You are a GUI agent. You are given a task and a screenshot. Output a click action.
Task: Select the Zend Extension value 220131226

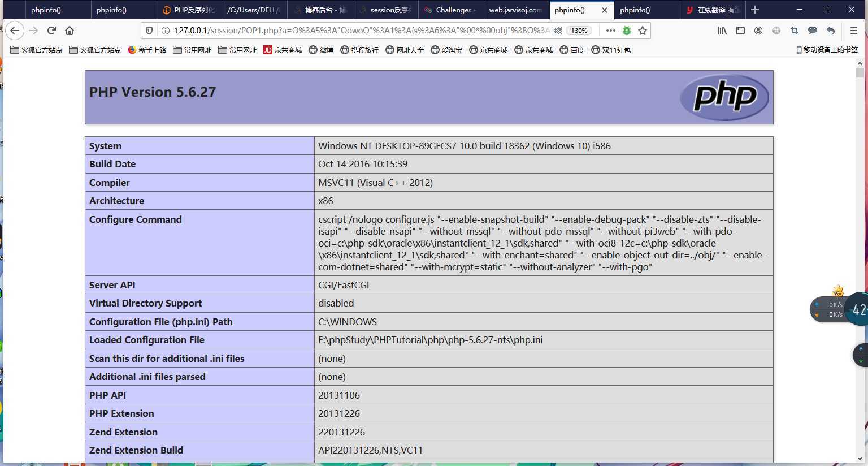pyautogui.click(x=341, y=432)
